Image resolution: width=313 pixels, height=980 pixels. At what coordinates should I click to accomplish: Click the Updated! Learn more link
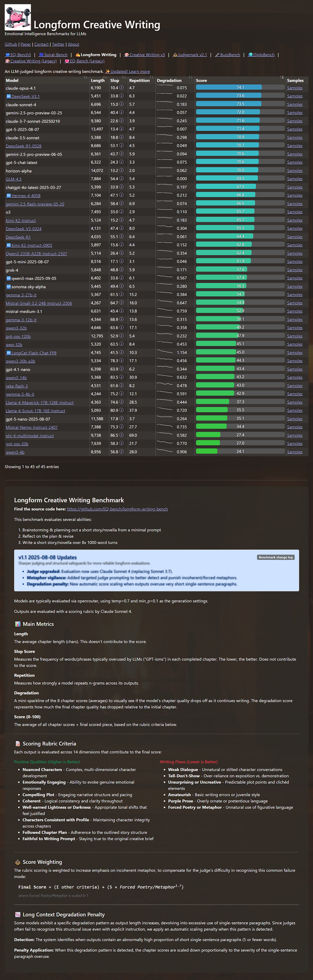128,71
